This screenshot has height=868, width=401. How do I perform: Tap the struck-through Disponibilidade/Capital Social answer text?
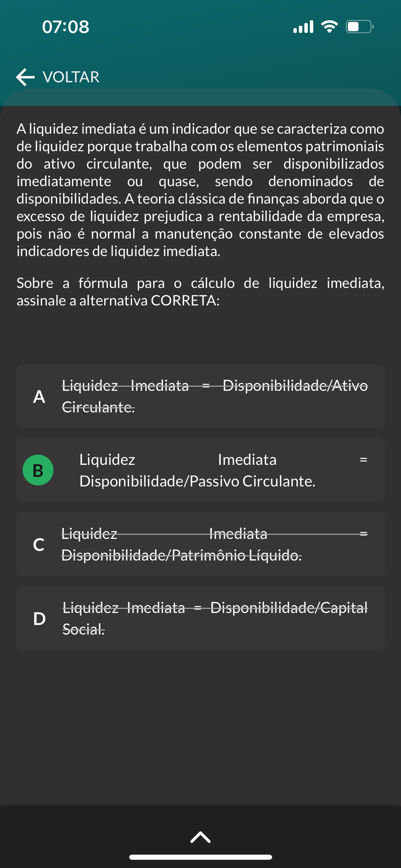tap(215, 618)
